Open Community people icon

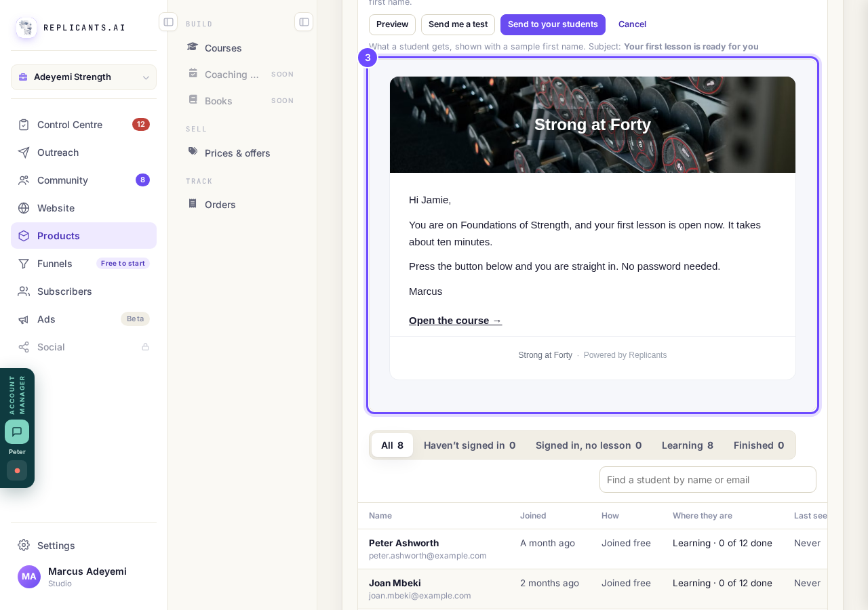24,180
